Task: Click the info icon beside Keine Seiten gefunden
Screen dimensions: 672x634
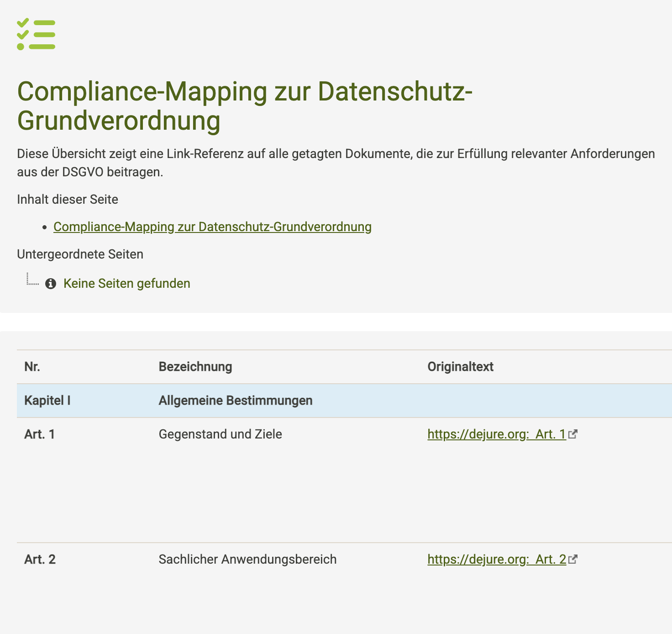Action: (51, 284)
